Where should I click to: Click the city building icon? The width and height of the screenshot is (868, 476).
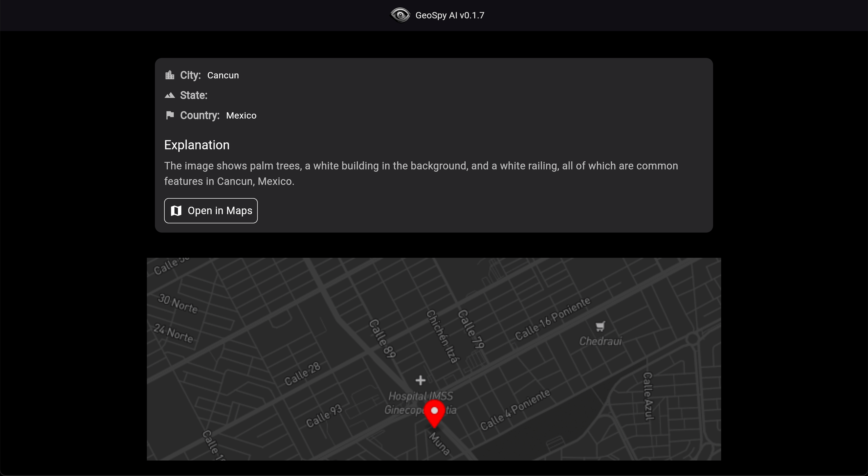170,75
